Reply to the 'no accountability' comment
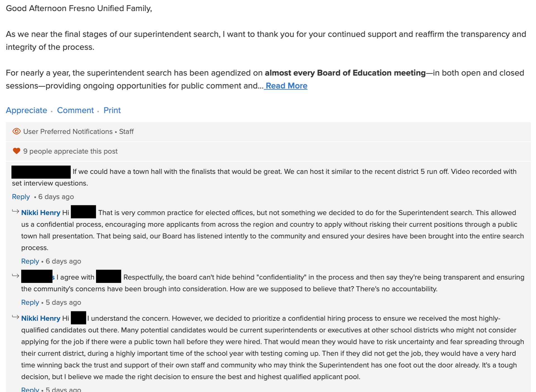The width and height of the screenshot is (536, 392). (x=30, y=302)
